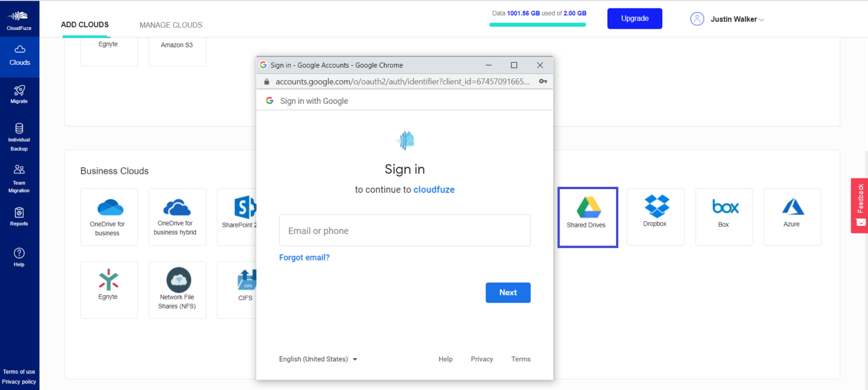This screenshot has width=868, height=390.
Task: Open the English (United States) language selector
Action: (318, 359)
